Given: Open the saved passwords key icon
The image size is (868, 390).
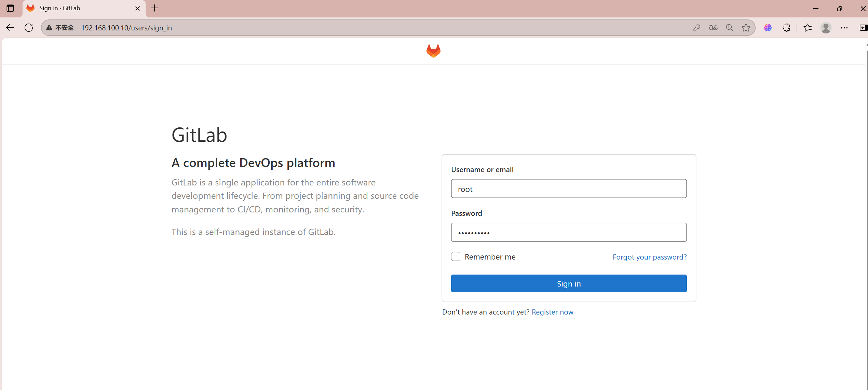Looking at the screenshot, I should pos(696,28).
